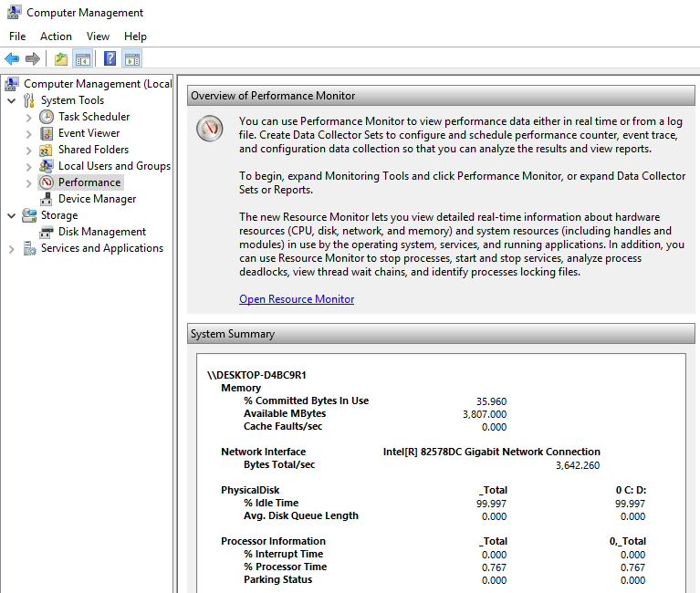Select Computer Management (Local) root node
The image size is (700, 593).
(x=97, y=84)
